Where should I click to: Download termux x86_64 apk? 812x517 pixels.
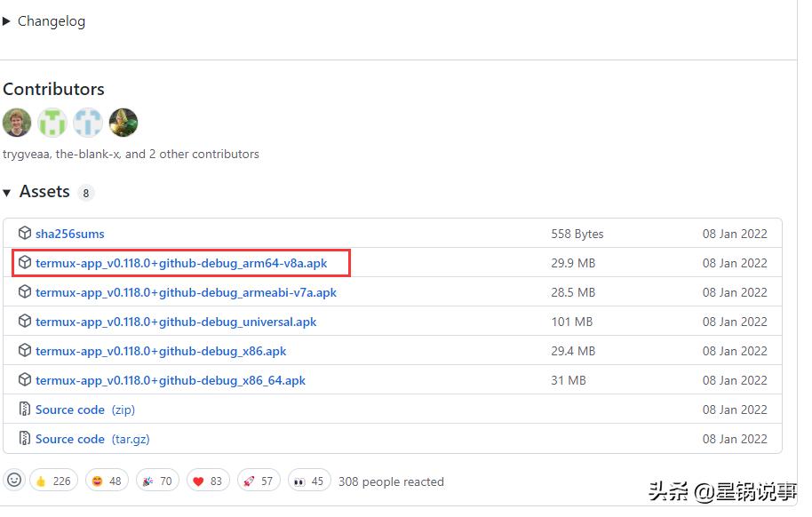click(x=171, y=380)
